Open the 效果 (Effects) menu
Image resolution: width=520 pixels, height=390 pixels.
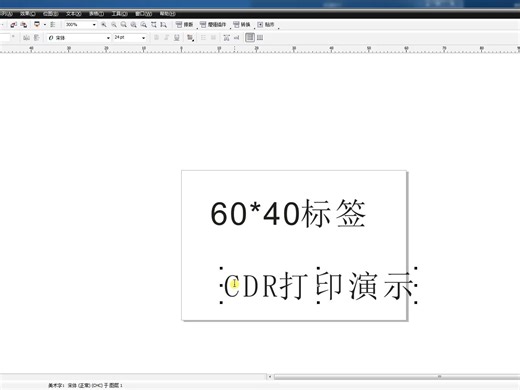point(27,14)
